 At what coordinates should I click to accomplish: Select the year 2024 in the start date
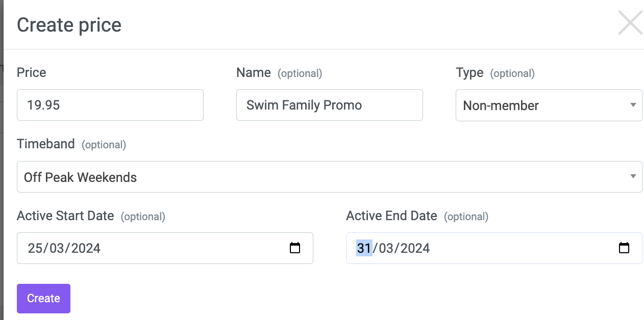pos(86,248)
